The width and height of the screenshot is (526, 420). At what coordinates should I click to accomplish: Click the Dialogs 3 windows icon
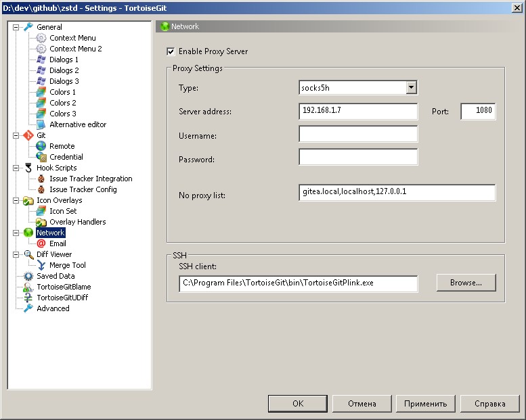(41, 81)
